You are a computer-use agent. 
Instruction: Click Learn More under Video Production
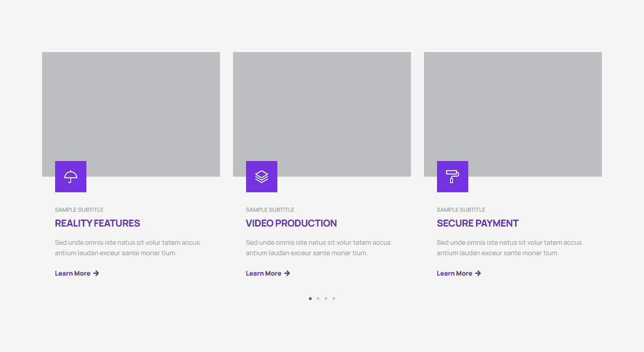click(x=263, y=273)
